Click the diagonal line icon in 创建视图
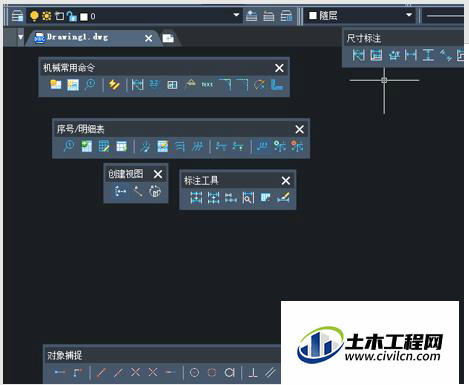The width and height of the screenshot is (469, 385). (138, 192)
